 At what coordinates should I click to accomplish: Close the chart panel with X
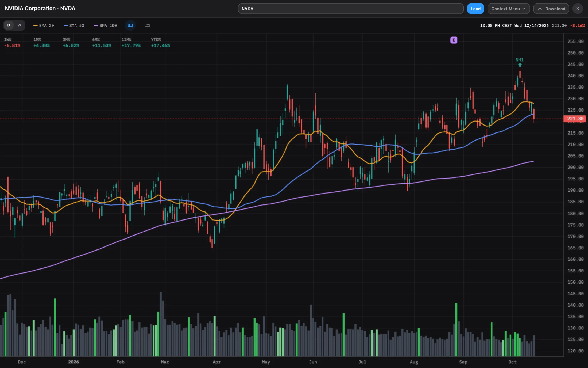[x=578, y=9]
